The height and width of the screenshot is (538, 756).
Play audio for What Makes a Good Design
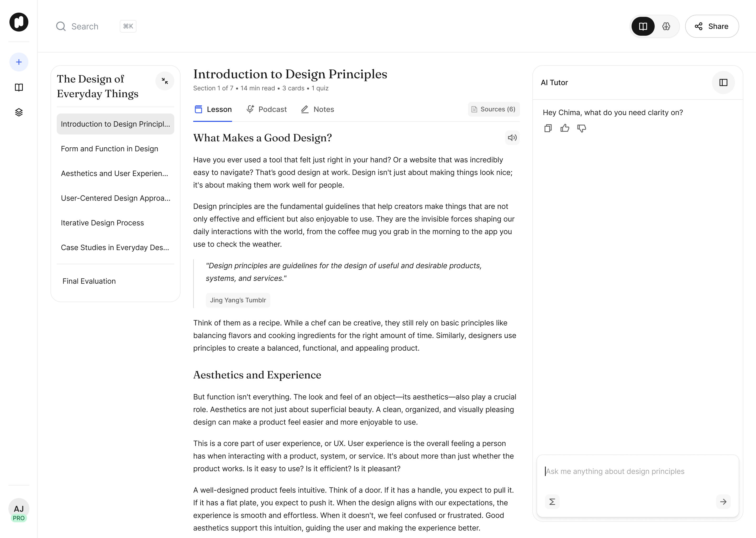(x=512, y=138)
